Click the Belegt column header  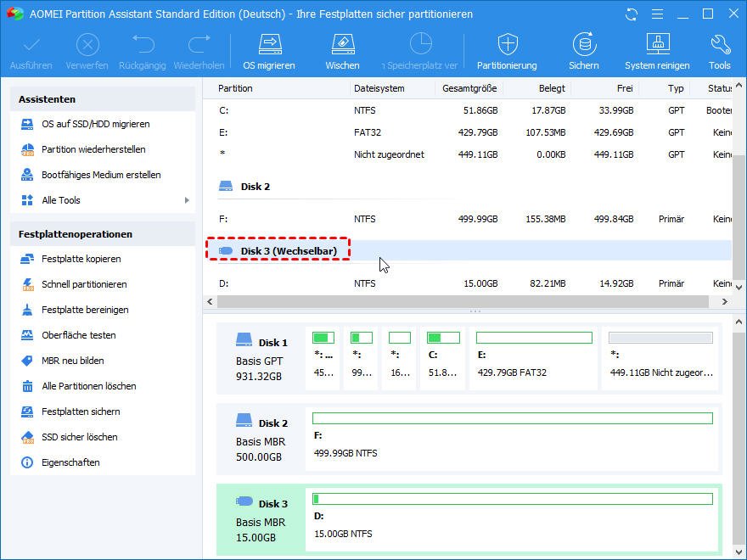click(552, 88)
